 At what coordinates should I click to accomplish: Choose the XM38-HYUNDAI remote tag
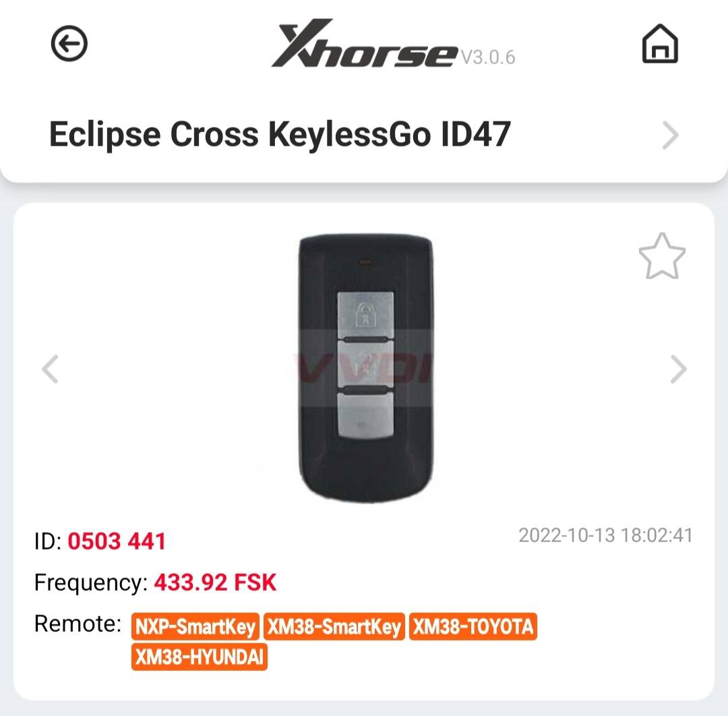point(199,657)
